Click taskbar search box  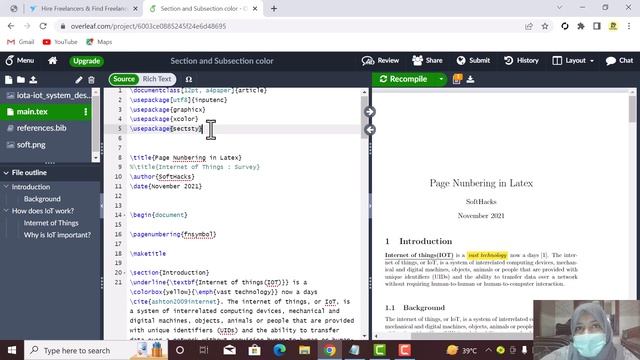point(96,350)
